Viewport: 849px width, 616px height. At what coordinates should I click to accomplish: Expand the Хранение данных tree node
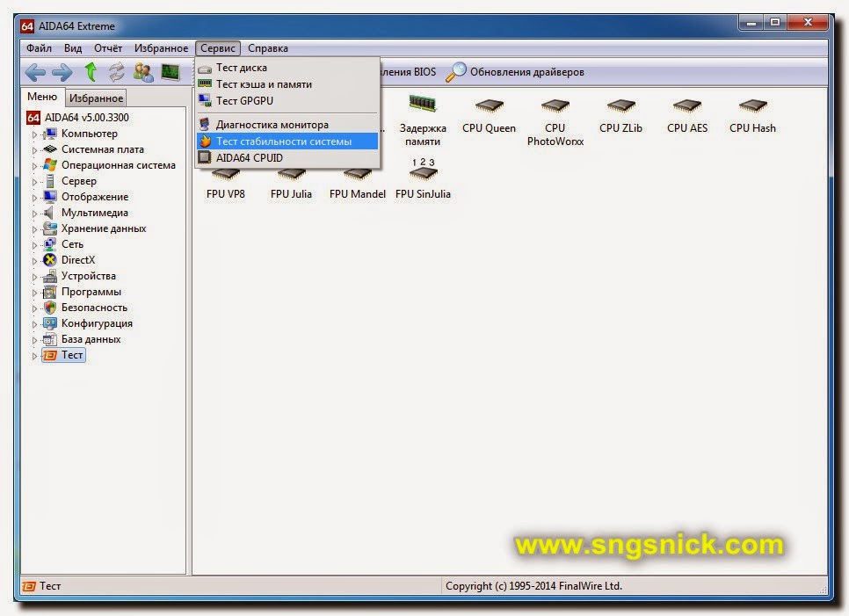coord(34,229)
